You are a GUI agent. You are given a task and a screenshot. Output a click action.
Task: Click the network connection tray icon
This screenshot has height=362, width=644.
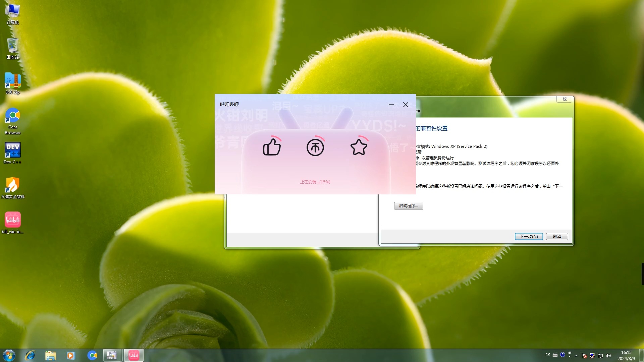point(600,356)
